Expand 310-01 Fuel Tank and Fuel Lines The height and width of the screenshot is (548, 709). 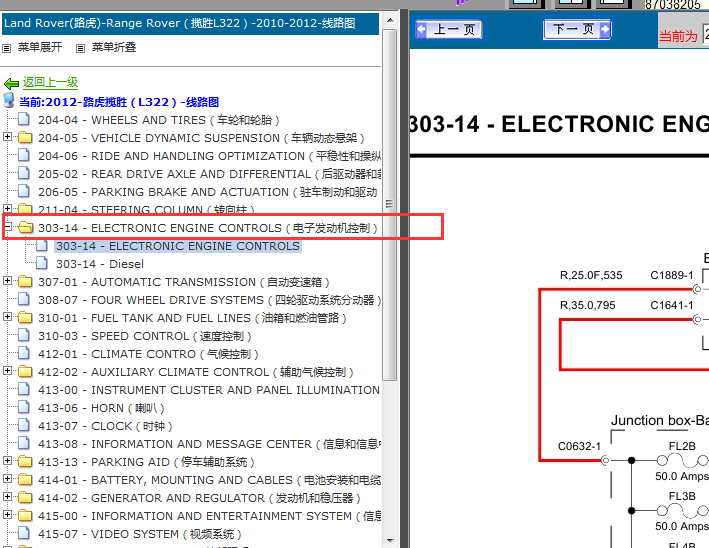point(7,317)
